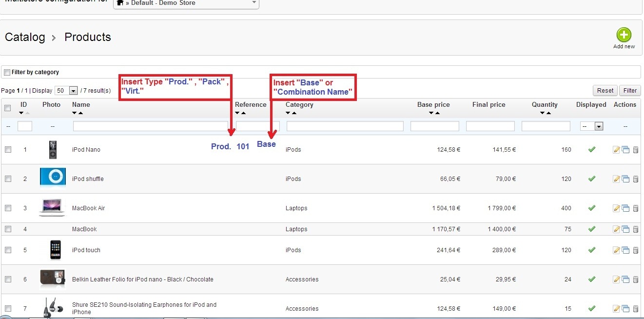Go to Catalog in the breadcrumb
644x319 pixels.
coord(25,37)
